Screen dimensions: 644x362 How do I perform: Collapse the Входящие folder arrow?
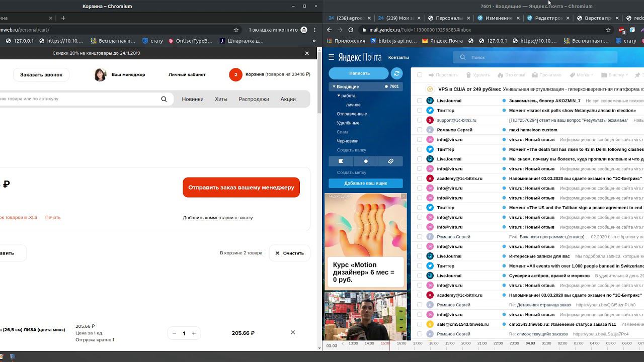334,86
